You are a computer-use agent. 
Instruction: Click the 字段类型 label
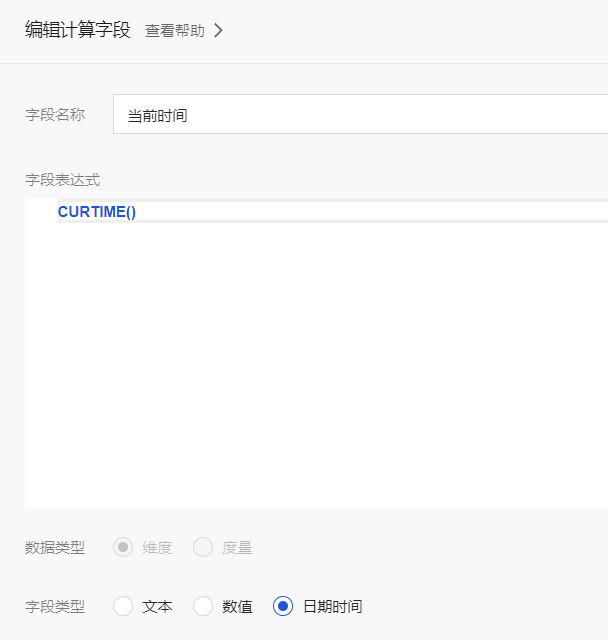55,606
